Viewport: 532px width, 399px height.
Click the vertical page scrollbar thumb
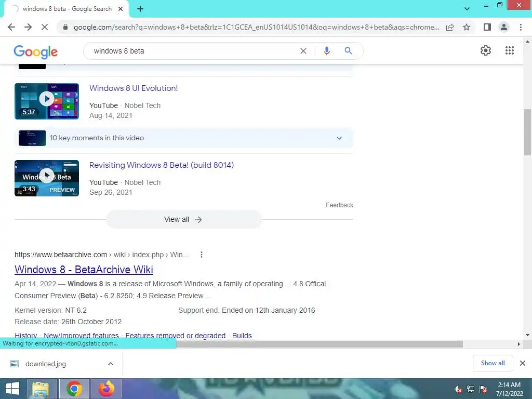[527, 131]
